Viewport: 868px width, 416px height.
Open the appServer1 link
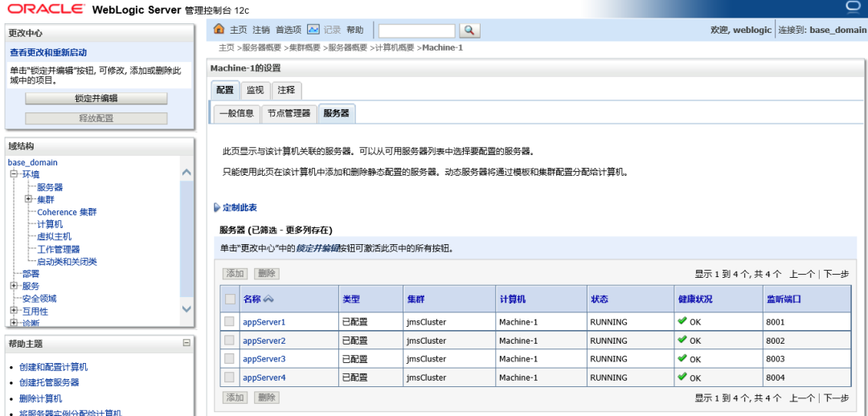(264, 322)
